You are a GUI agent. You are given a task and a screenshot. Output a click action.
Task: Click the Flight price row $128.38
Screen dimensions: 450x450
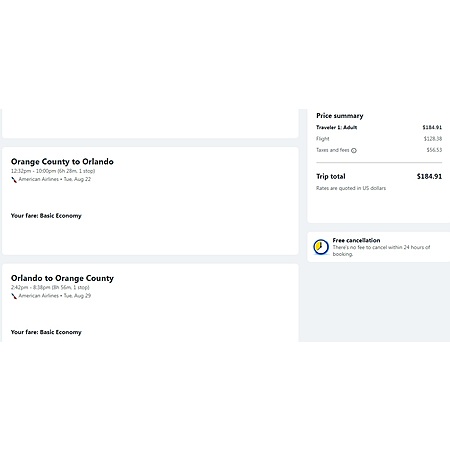(379, 139)
